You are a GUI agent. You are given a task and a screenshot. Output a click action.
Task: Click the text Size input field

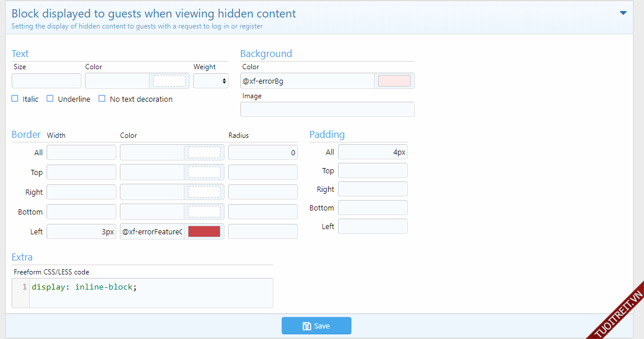click(x=47, y=81)
